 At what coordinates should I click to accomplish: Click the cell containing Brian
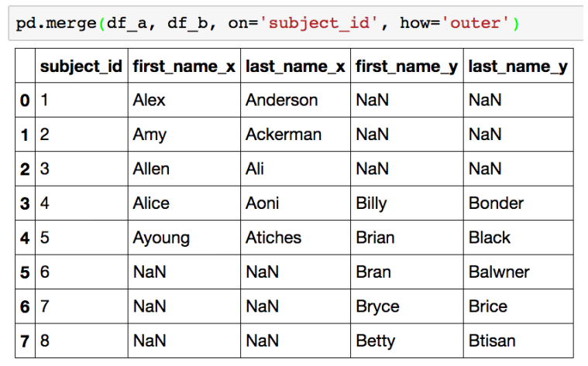tap(407, 238)
